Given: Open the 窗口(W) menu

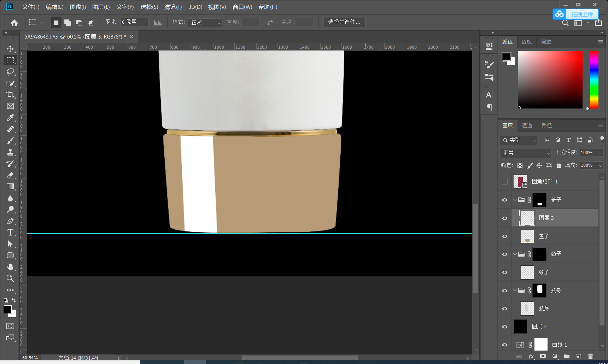Looking at the screenshot, I should [x=242, y=7].
